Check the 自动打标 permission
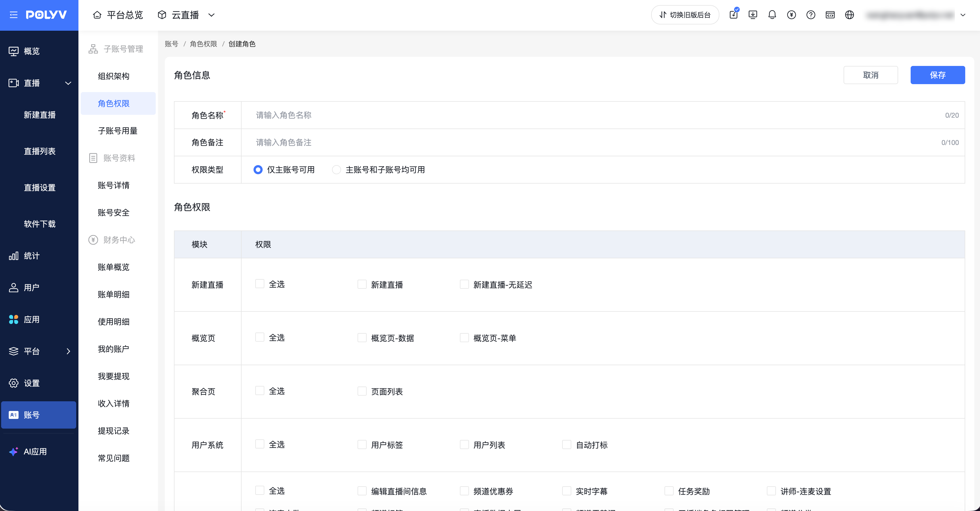 [x=567, y=444]
